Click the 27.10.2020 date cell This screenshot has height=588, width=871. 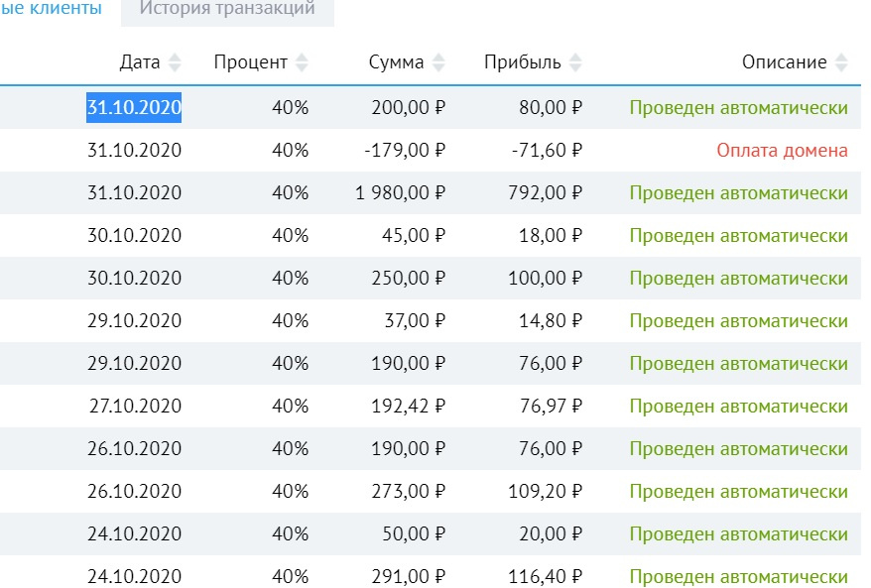pyautogui.click(x=133, y=407)
